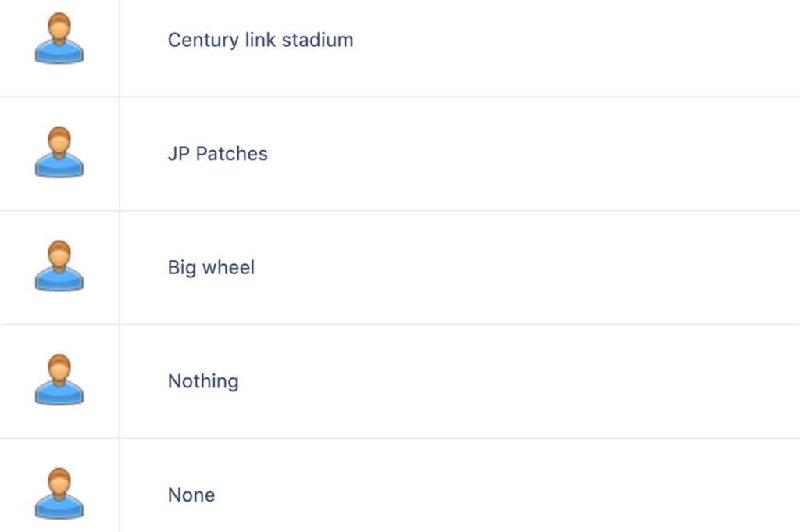Click the empty space right of Nothing
Image resolution: width=800 pixels, height=532 pixels.
coord(531,381)
